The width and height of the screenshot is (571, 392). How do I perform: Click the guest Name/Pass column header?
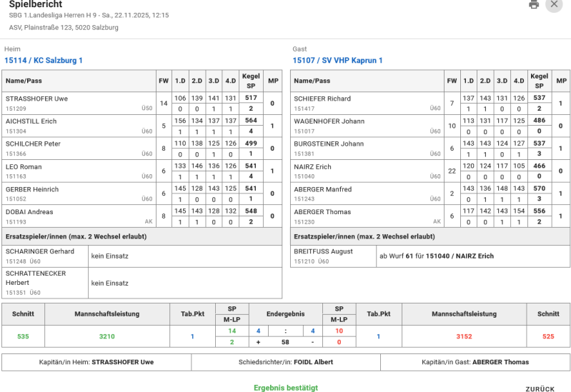pos(312,81)
